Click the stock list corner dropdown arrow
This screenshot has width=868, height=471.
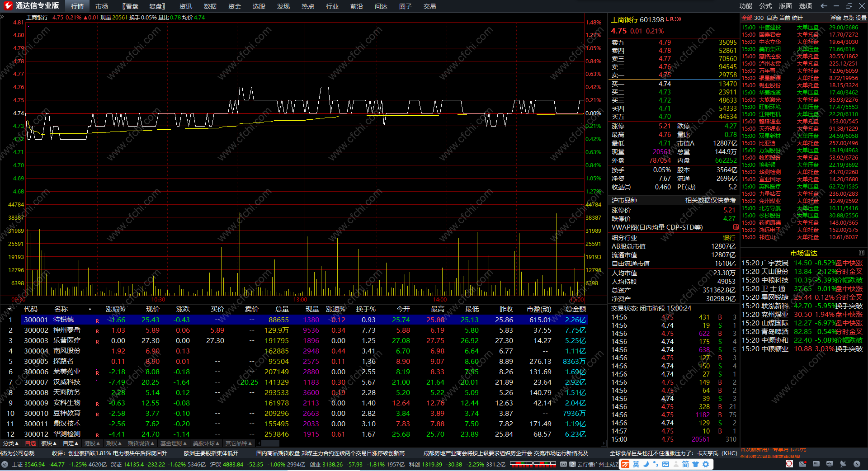[9, 309]
